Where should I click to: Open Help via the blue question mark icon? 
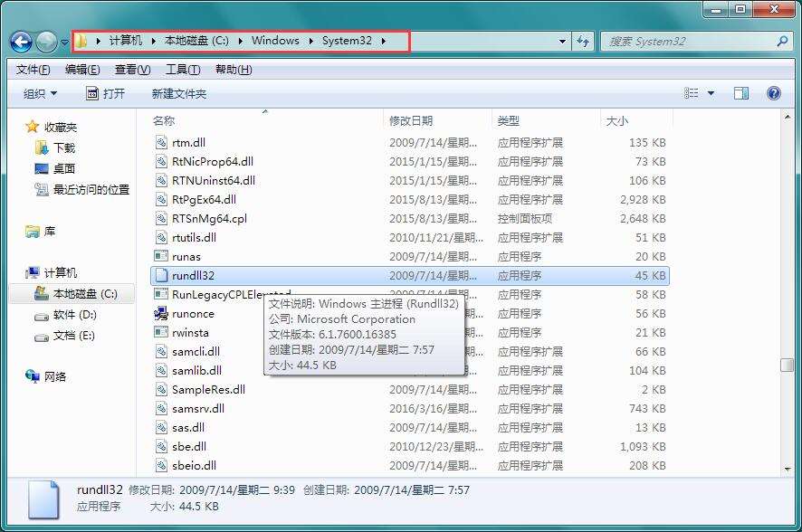[773, 93]
